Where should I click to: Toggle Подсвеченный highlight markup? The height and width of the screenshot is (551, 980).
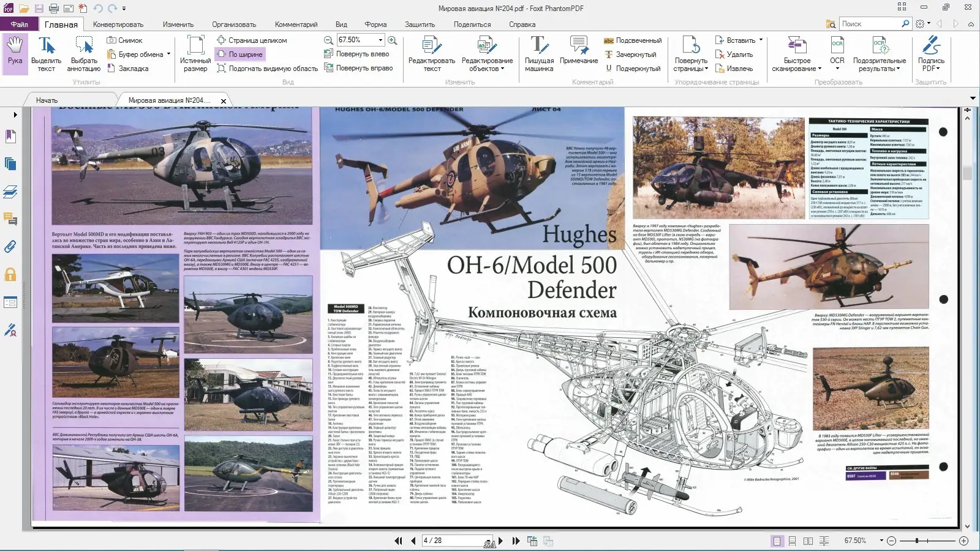click(633, 40)
